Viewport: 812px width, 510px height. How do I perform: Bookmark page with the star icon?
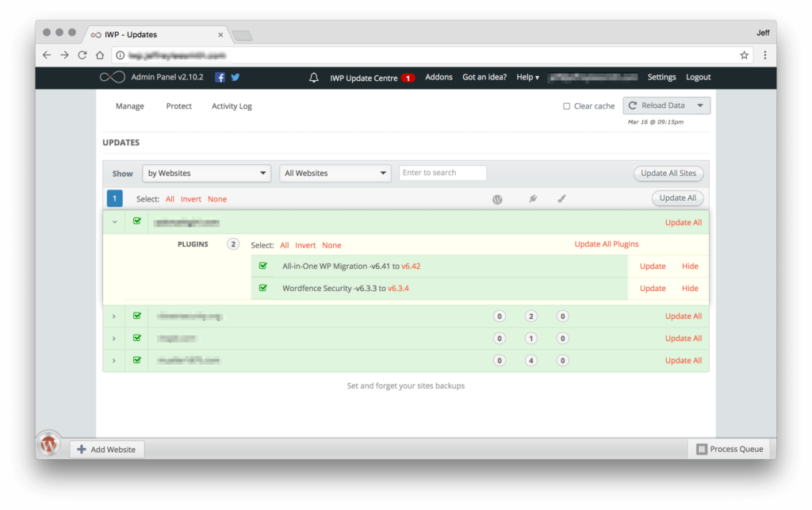coord(744,56)
